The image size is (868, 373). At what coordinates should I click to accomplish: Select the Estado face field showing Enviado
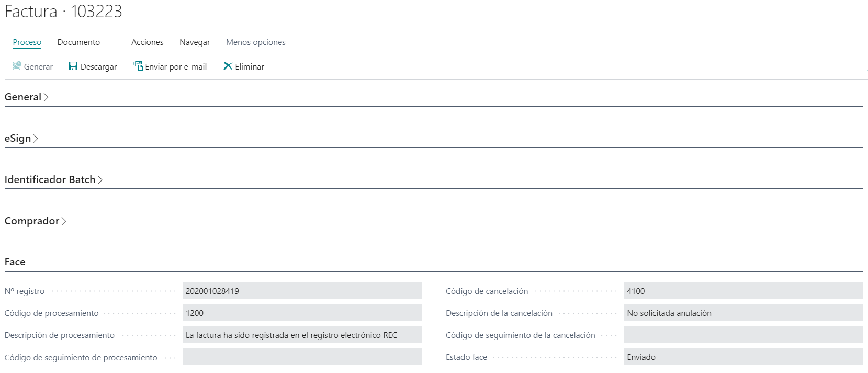pyautogui.click(x=743, y=357)
